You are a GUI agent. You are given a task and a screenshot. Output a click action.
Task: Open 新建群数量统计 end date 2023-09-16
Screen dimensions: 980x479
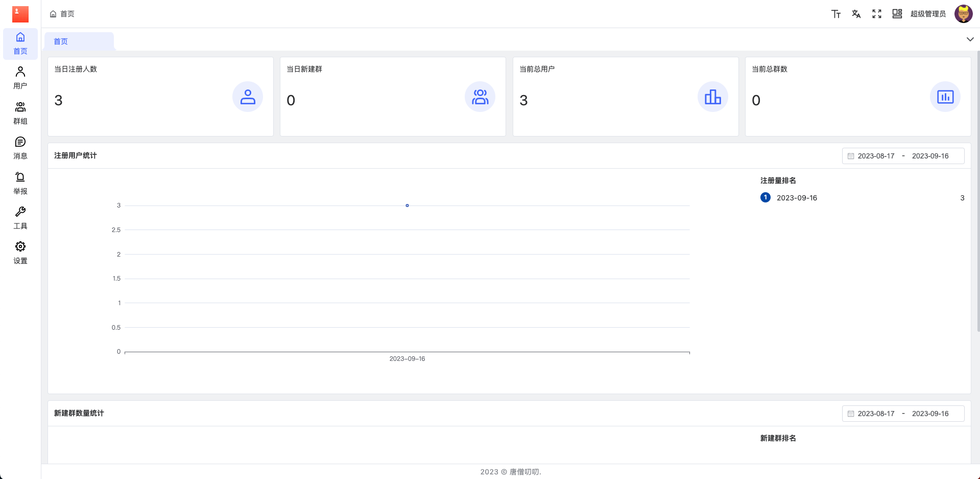coord(930,414)
